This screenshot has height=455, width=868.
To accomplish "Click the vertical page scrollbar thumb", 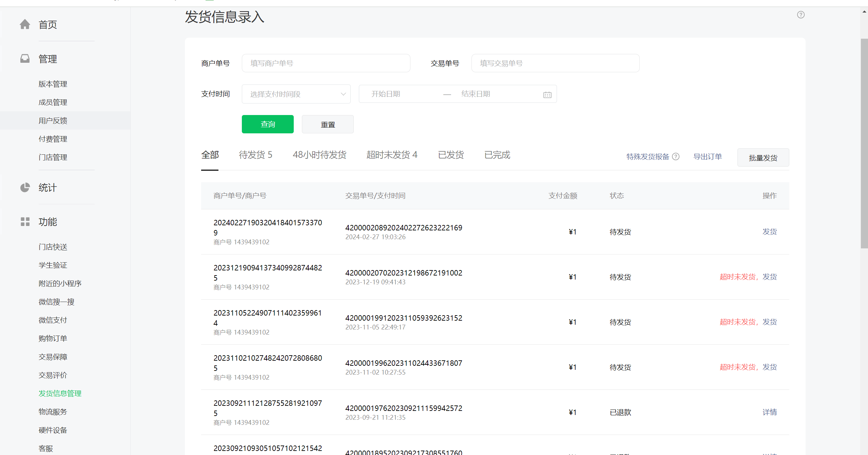I will [x=864, y=143].
